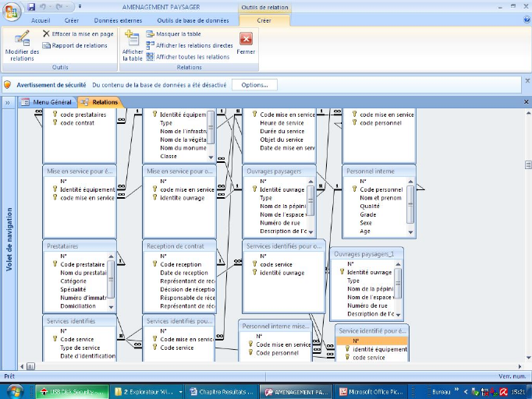
Task: Click the Options... security warning button
Action: (254, 84)
